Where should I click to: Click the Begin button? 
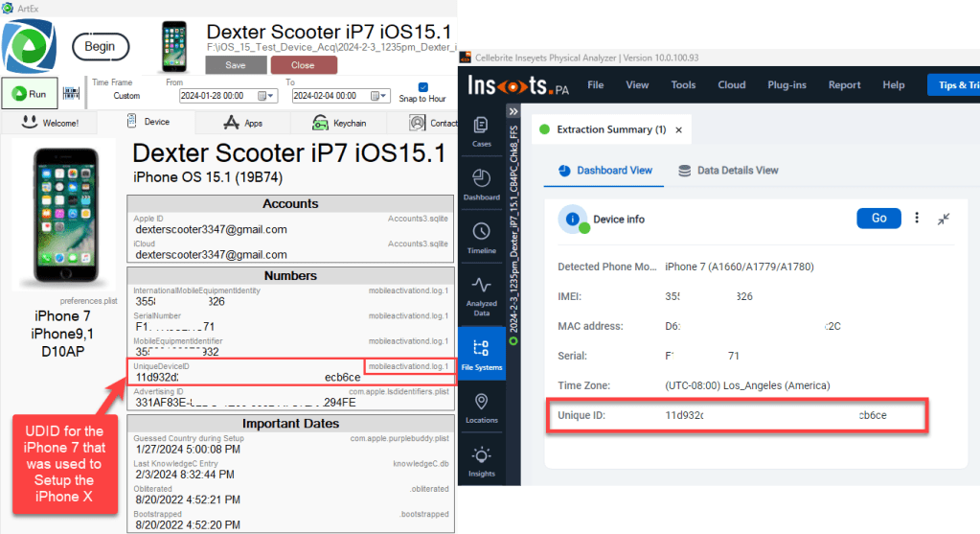[x=101, y=46]
